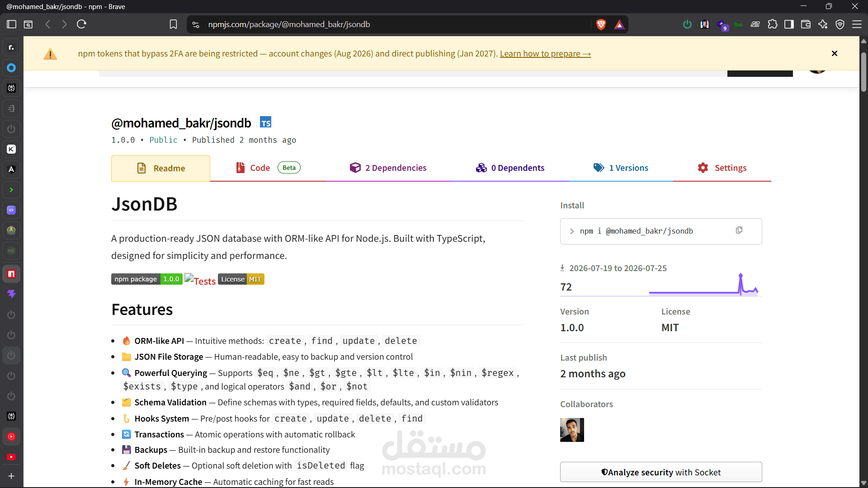
Task: Click the npm package 1.0.0 badge
Action: (x=146, y=279)
